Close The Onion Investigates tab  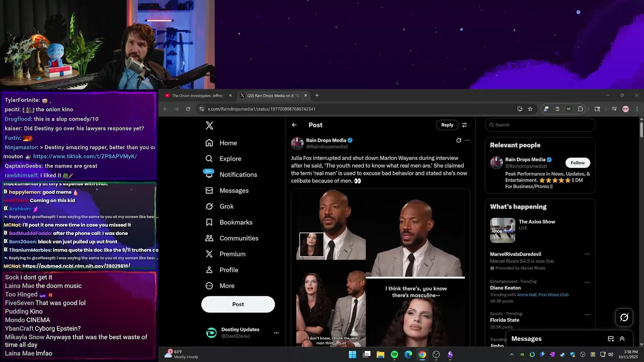point(230,96)
